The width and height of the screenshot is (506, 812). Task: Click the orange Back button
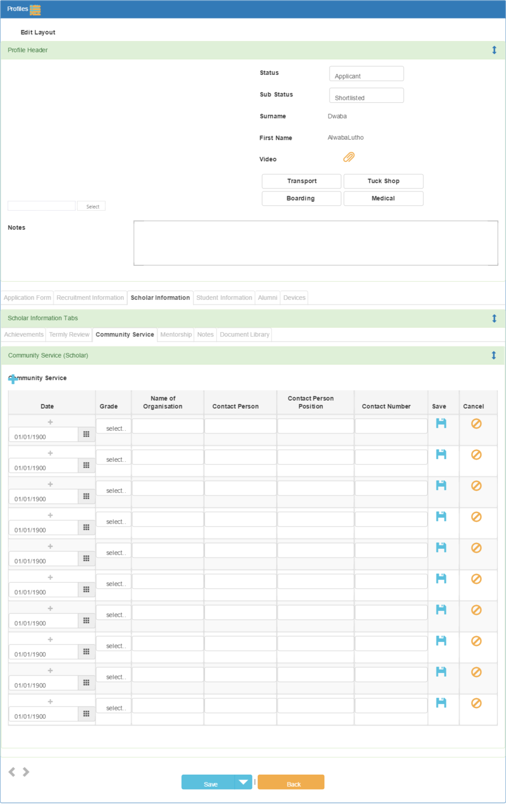pos(291,782)
